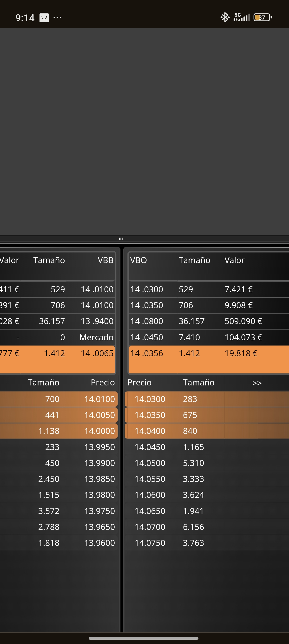Click the right table's Valor column header
The height and width of the screenshot is (644, 289).
(234, 260)
